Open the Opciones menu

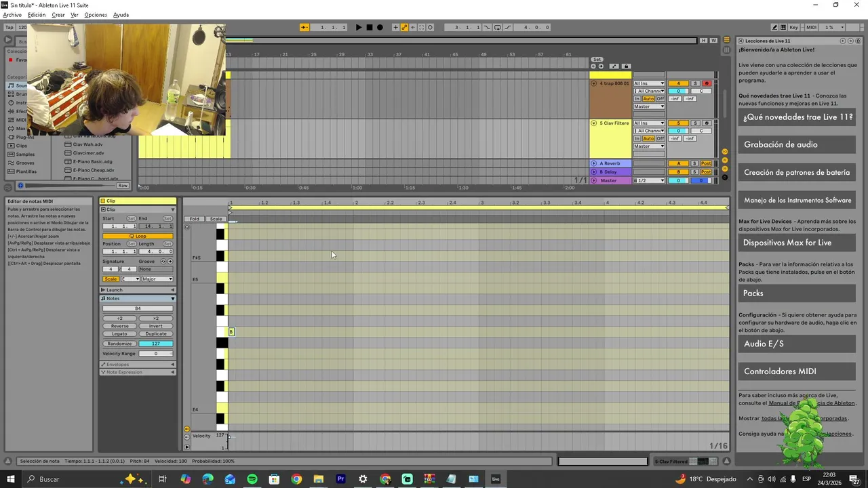[x=96, y=15]
